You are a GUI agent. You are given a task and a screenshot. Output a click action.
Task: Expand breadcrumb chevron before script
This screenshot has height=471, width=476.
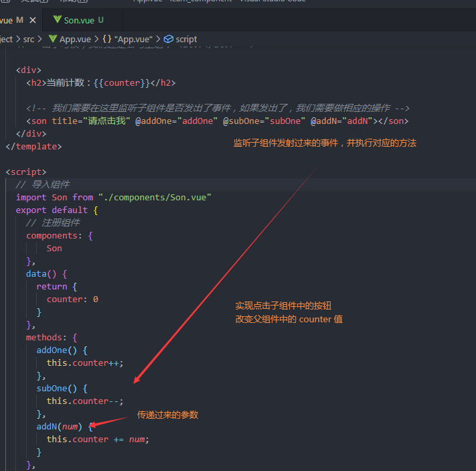pyautogui.click(x=158, y=40)
